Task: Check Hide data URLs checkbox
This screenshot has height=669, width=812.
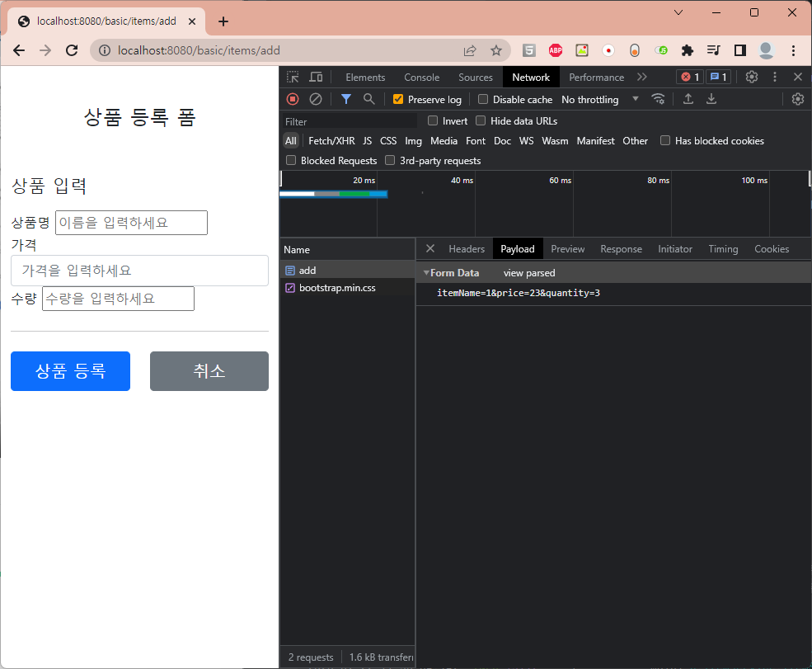Action: [x=481, y=120]
